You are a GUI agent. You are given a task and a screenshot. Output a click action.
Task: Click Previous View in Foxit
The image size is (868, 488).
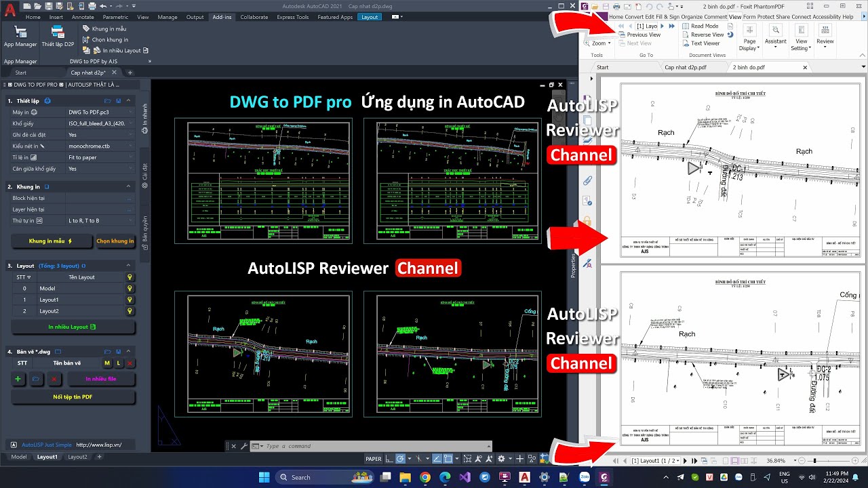click(639, 35)
